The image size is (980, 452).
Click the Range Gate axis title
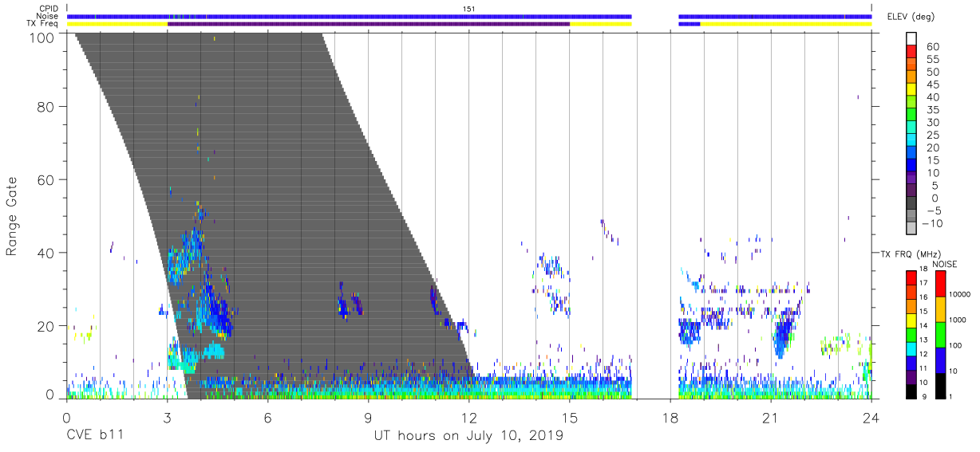(12, 216)
